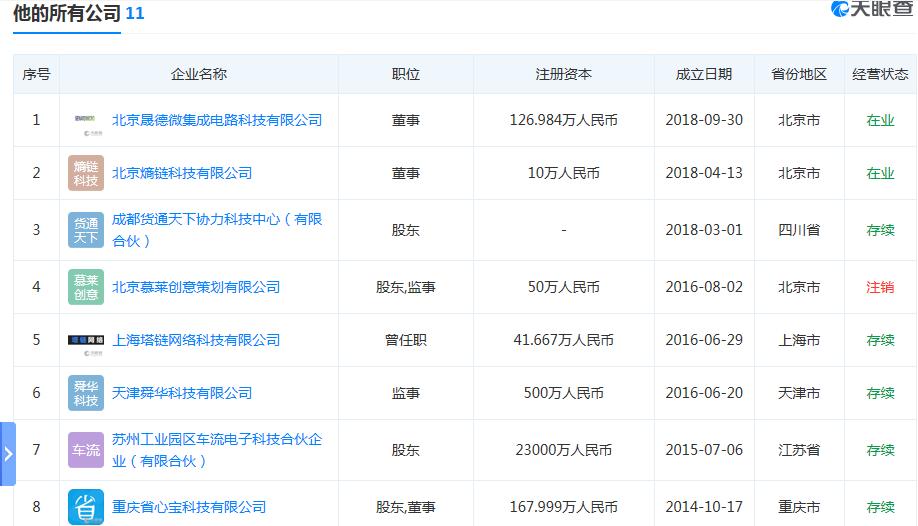Click the date 2018-03-01
The height and width of the screenshot is (526, 918).
point(704,230)
